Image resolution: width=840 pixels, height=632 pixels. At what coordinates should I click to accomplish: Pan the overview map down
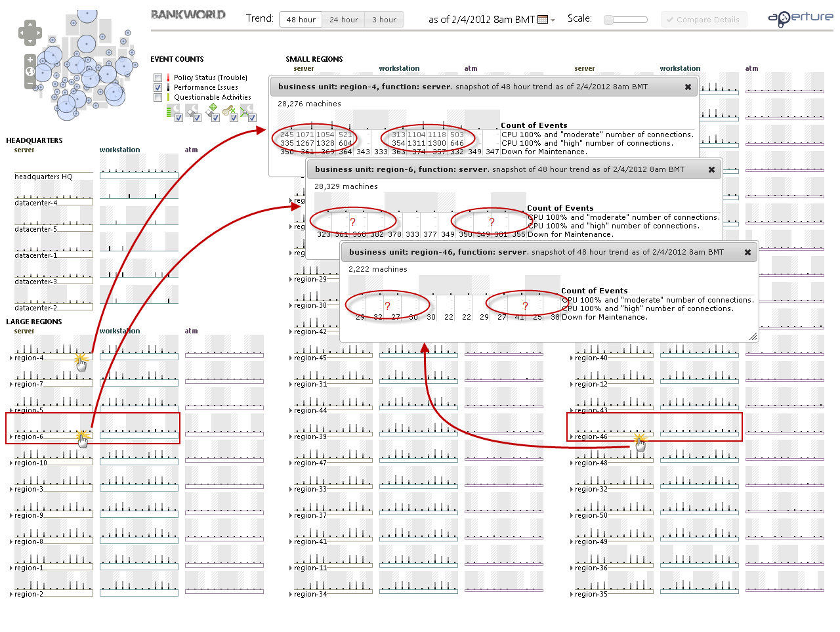30,41
